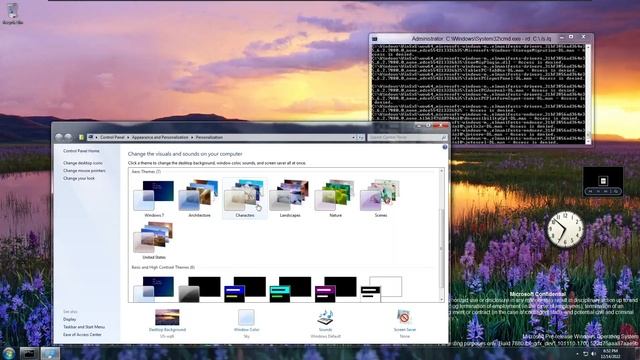Click the Administrator command prompt title bar

[x=482, y=39]
